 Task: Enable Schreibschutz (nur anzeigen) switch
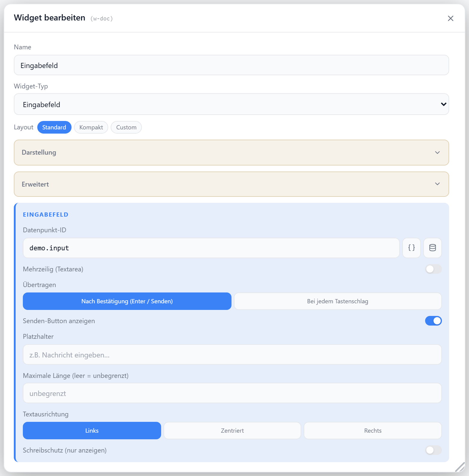[x=433, y=450]
